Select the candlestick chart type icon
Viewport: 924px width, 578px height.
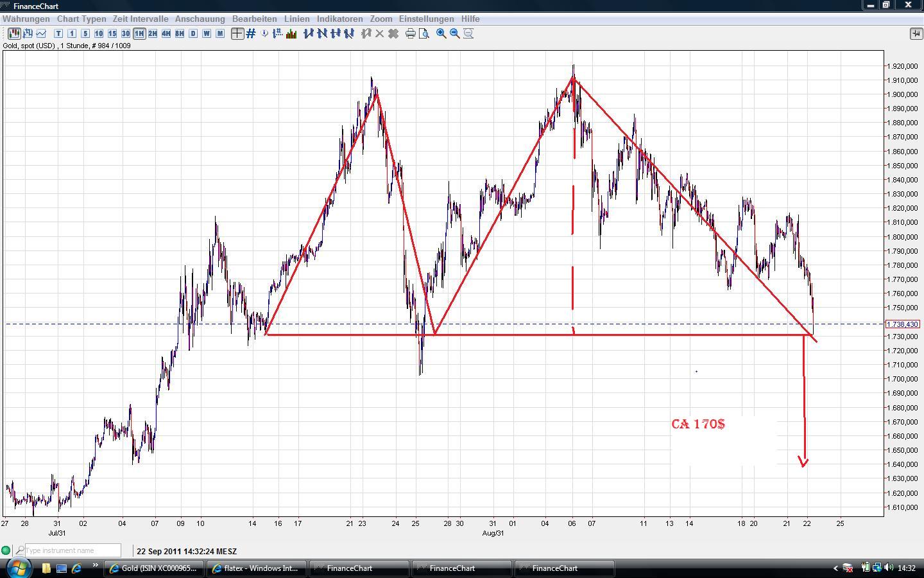click(x=15, y=33)
